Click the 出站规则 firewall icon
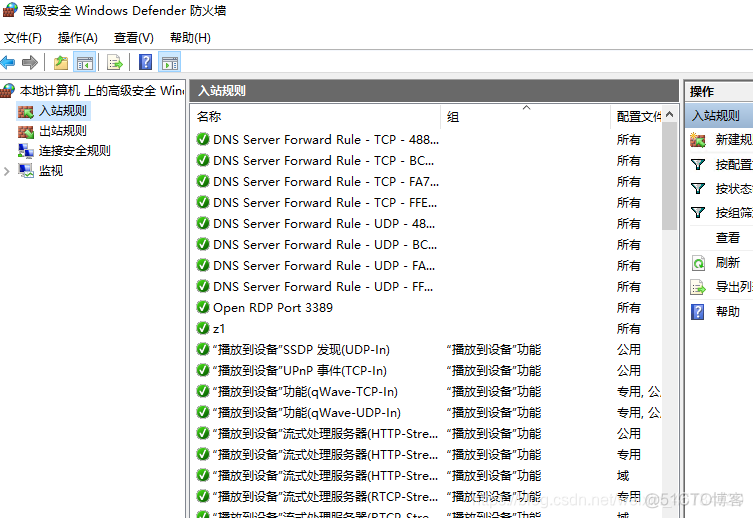 26,132
